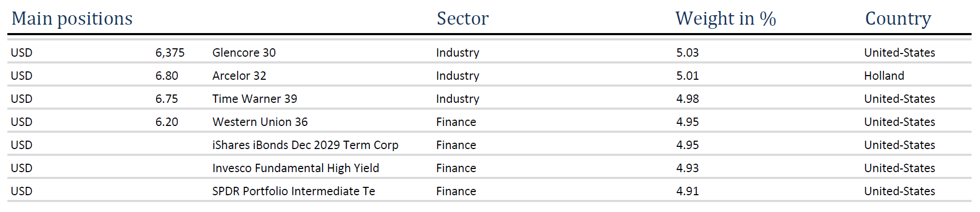Click the Weight in % column header
Screen dimensions: 980x212
tap(726, 18)
